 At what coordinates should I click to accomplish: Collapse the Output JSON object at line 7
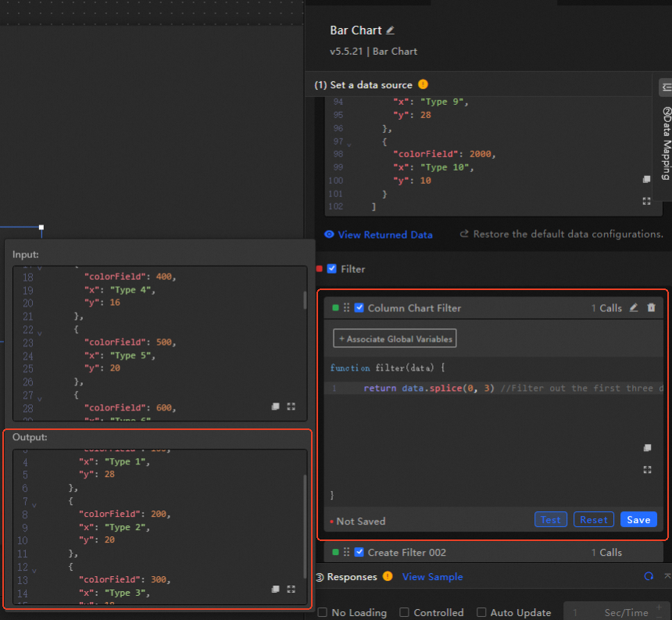coord(34,505)
